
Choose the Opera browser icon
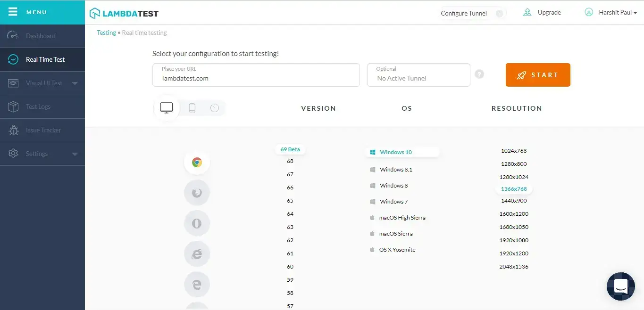coord(197,223)
